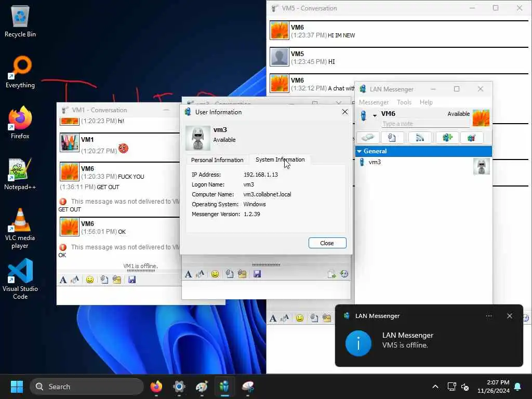This screenshot has width=532, height=399.
Task: Click angry emoji message in VM1 conversation
Action: tap(123, 148)
